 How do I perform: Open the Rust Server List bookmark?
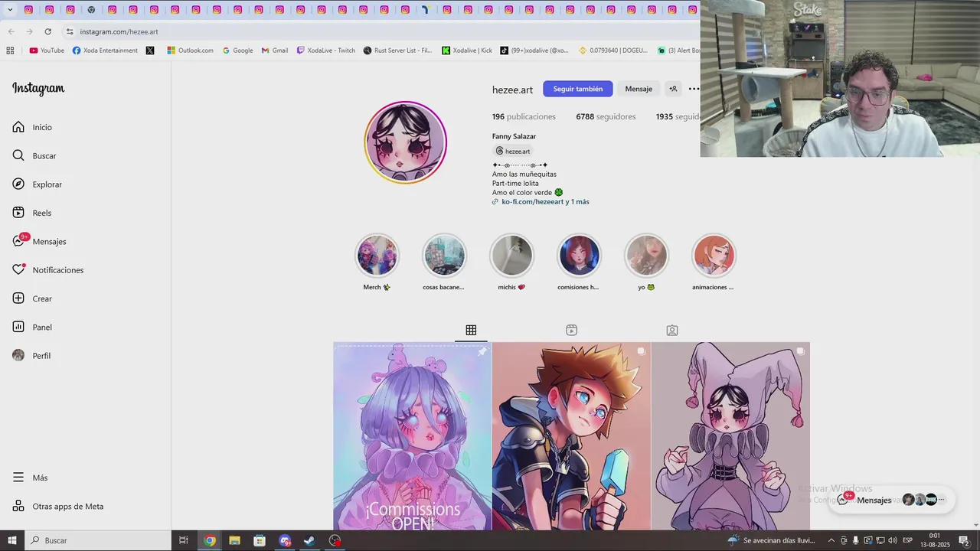pyautogui.click(x=397, y=51)
